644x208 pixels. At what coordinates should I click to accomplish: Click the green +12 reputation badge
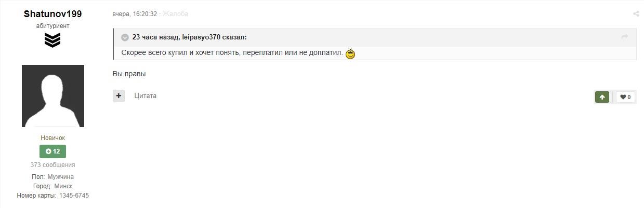click(x=52, y=151)
